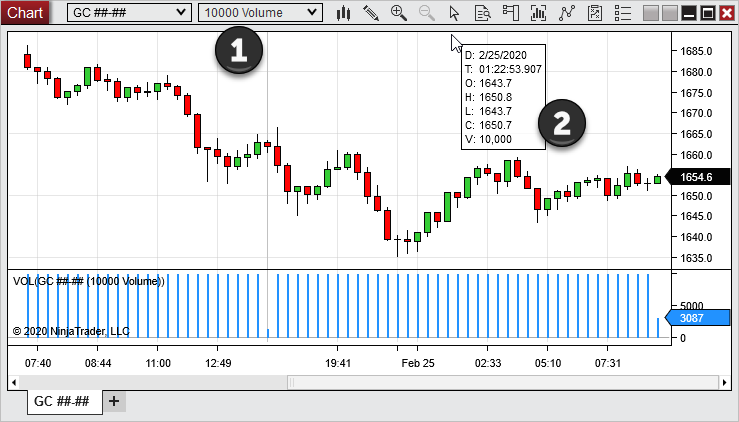Viewport: 739px width, 422px height.
Task: Expand the GC ##-## instrument dropdown
Action: [128, 13]
